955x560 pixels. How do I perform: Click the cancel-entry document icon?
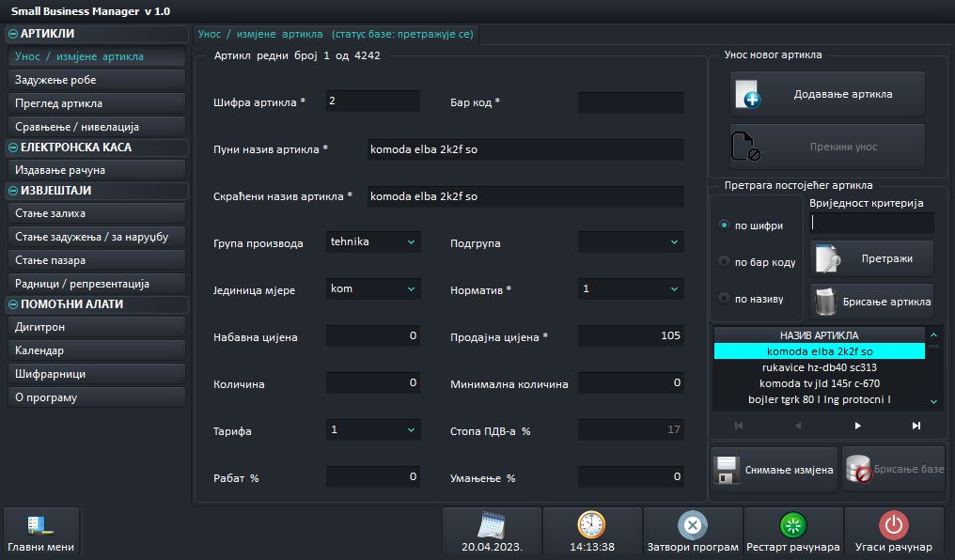coord(745,147)
